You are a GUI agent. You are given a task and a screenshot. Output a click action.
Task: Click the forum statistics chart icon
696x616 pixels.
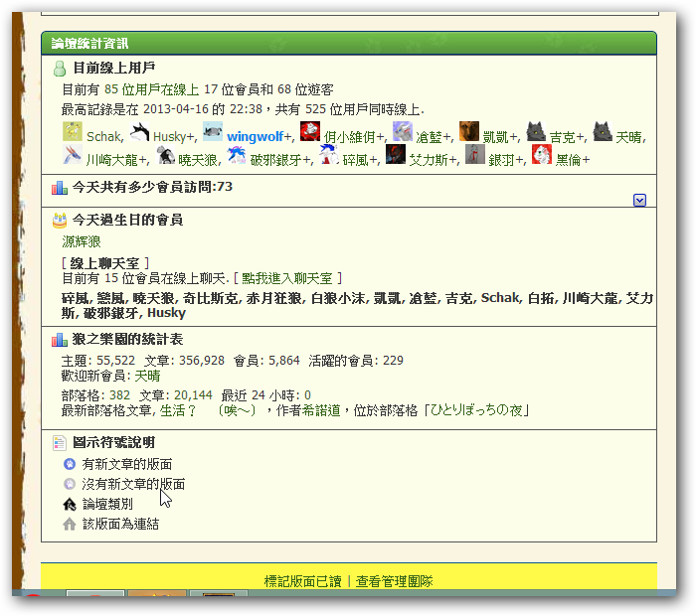59,340
